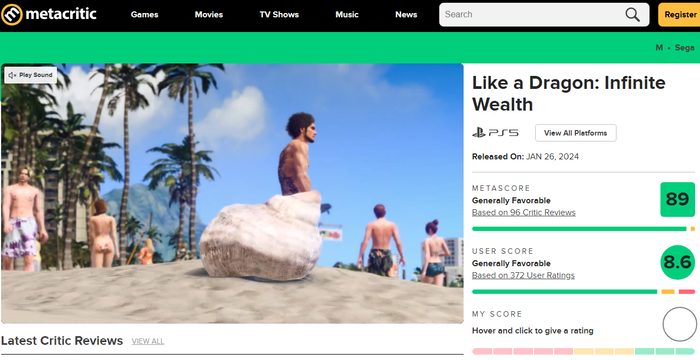Viewport: 700px width, 360px height.
Task: Click VIEW ALL next to Latest Critic Reviews
Action: [x=148, y=341]
